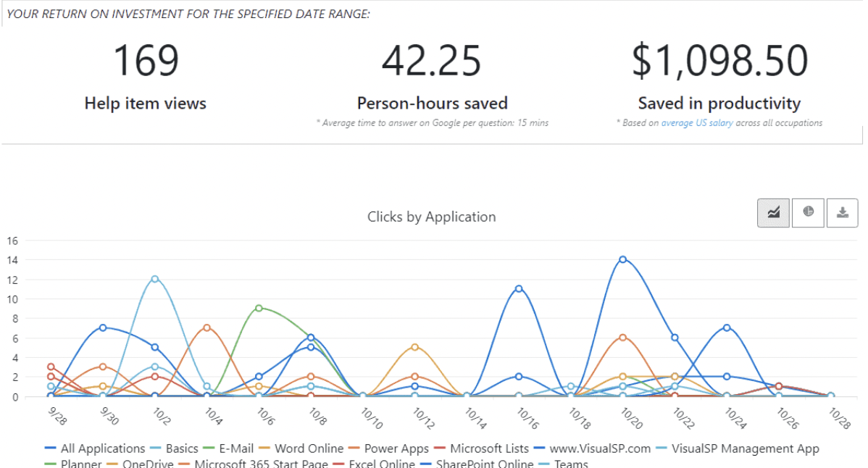Download the Clicks by Application chart
Image resolution: width=868 pixels, height=468 pixels.
tap(842, 212)
